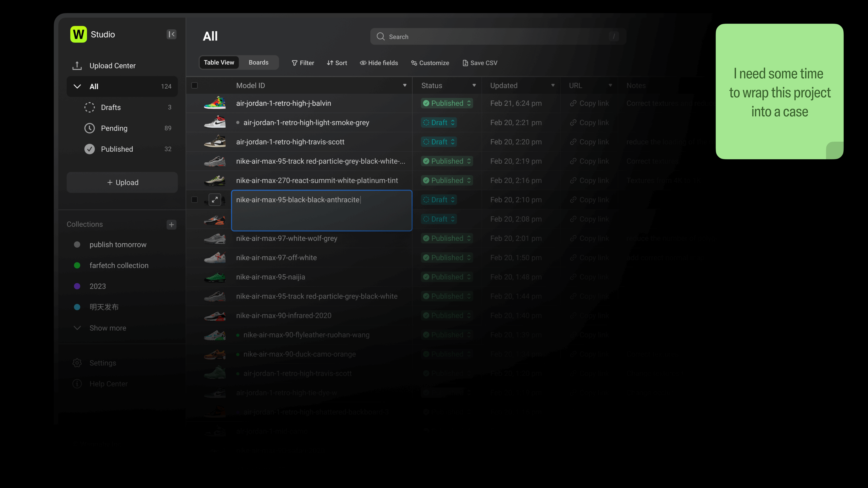Viewport: 868px width, 488px height.
Task: Open the air-jordan-1-retro-high-light-smoke-grey thumbnail
Action: (x=215, y=122)
